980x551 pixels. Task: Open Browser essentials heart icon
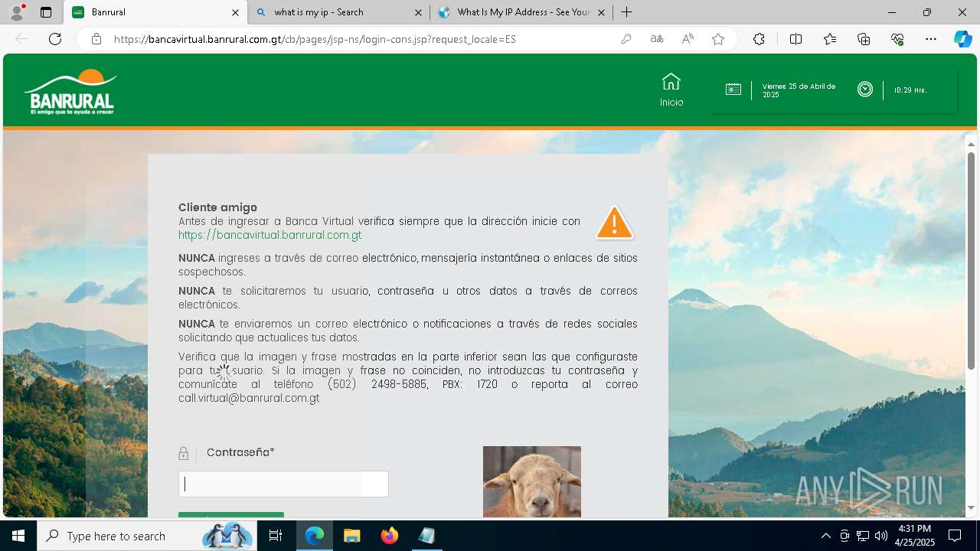[897, 39]
